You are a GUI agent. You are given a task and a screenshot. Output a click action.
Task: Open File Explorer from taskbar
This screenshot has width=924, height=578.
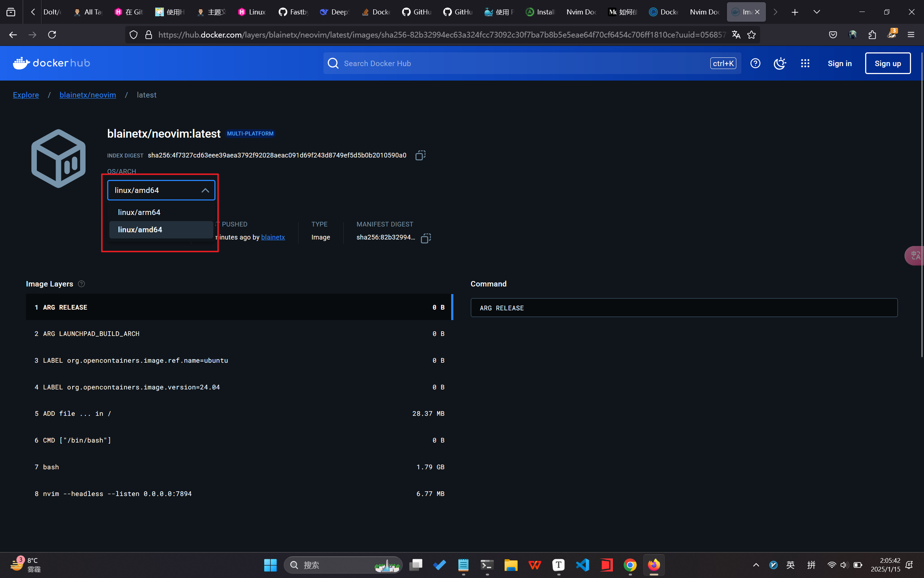[510, 565]
